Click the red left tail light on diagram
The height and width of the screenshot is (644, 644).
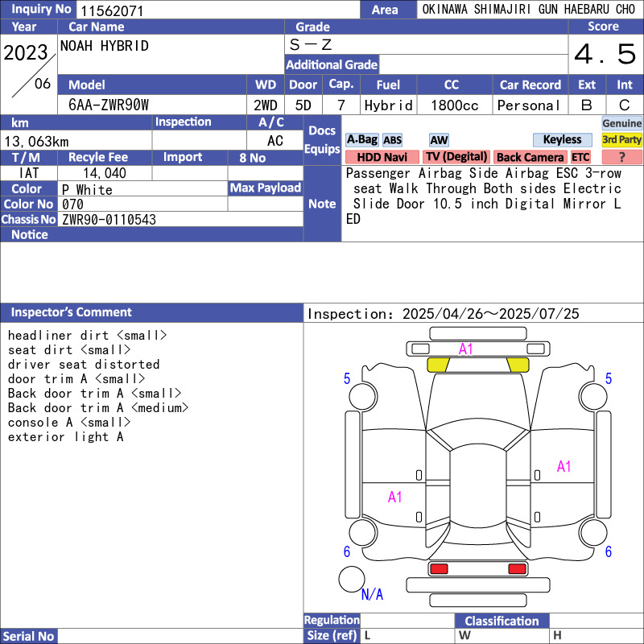(x=439, y=569)
